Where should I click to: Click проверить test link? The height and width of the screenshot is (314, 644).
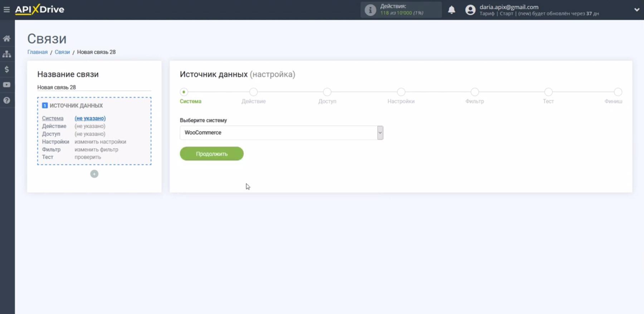88,157
